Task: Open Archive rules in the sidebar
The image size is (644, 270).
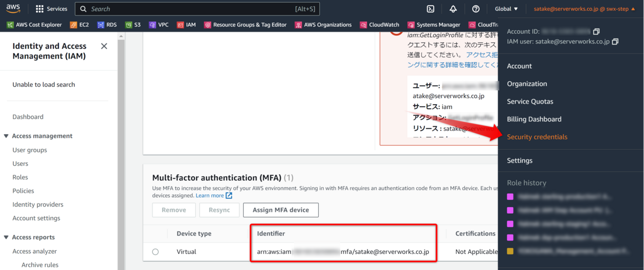Action: (40, 265)
